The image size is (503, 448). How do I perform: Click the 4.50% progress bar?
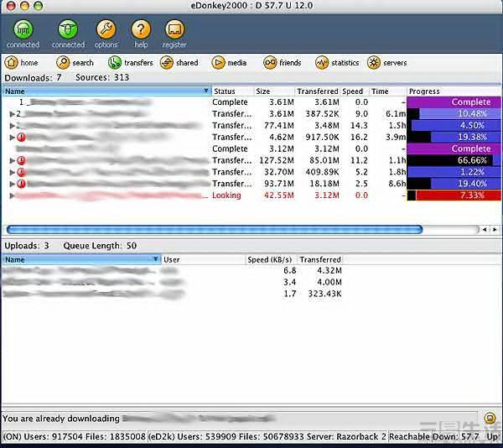[x=454, y=126]
